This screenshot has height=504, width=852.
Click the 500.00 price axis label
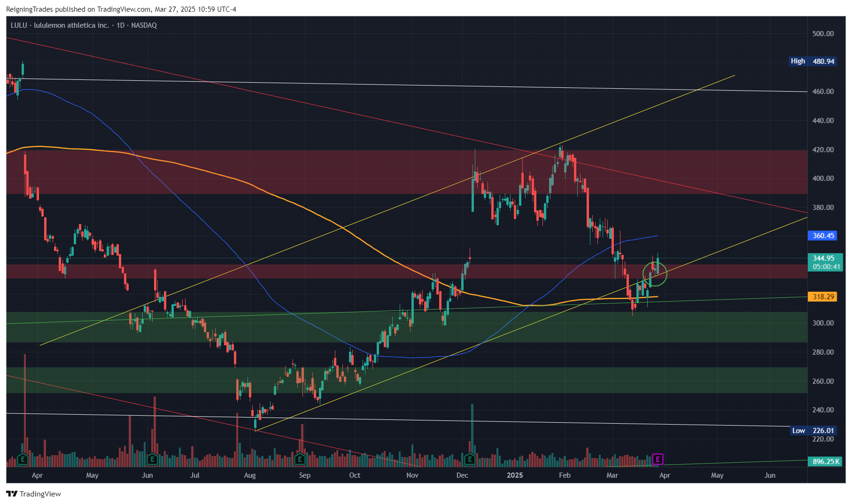823,34
